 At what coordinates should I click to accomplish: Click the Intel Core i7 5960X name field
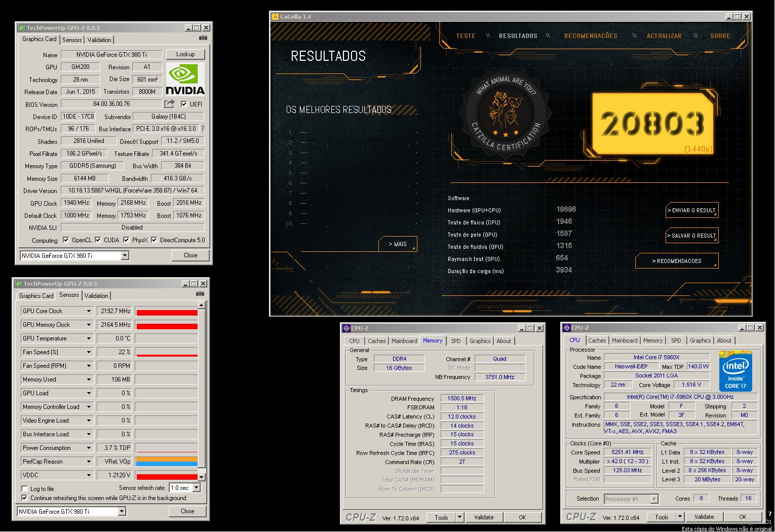(x=656, y=357)
